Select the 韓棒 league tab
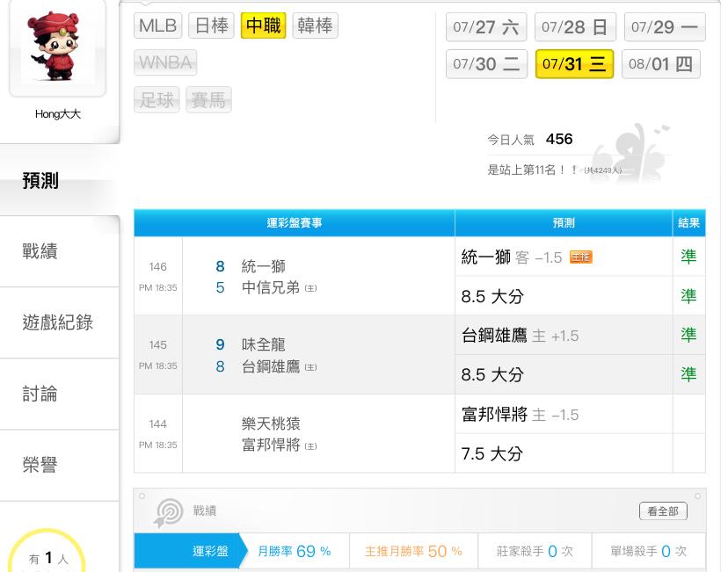728x572 pixels. click(x=316, y=25)
